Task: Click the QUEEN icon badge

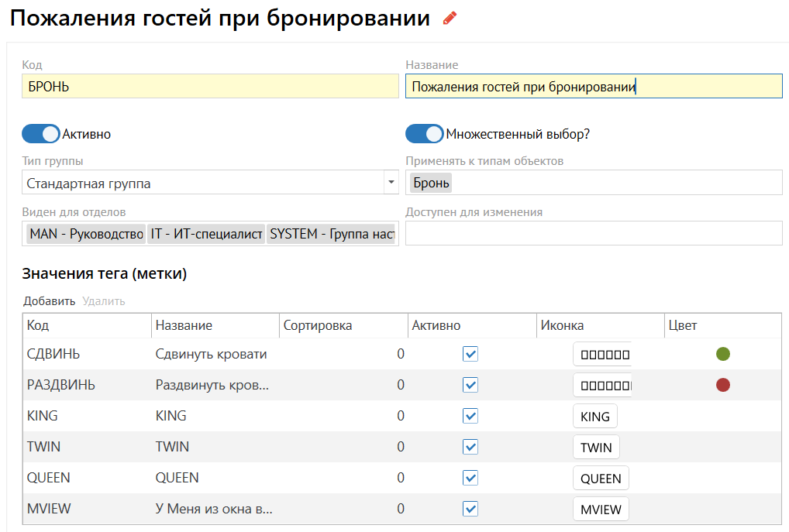Action: [601, 479]
